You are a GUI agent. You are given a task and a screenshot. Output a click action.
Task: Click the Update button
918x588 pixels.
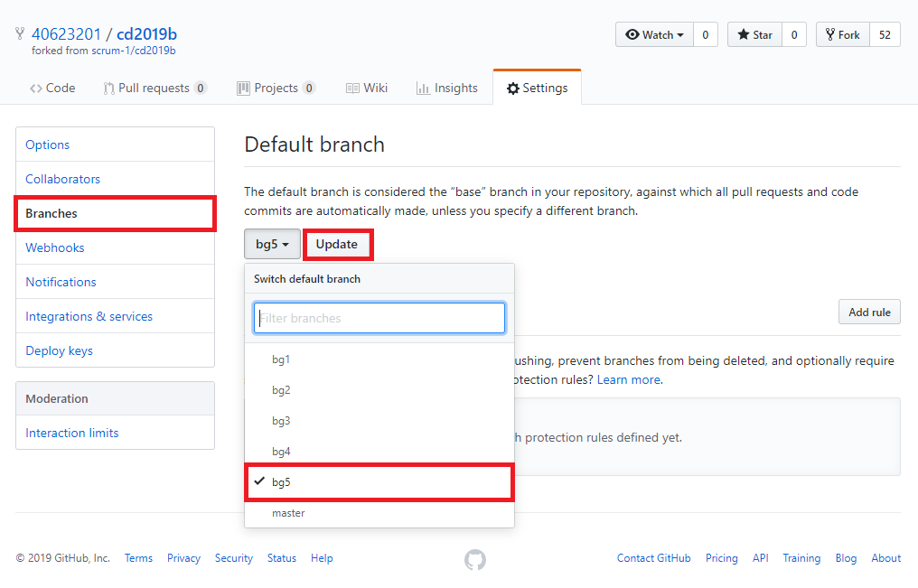[337, 244]
